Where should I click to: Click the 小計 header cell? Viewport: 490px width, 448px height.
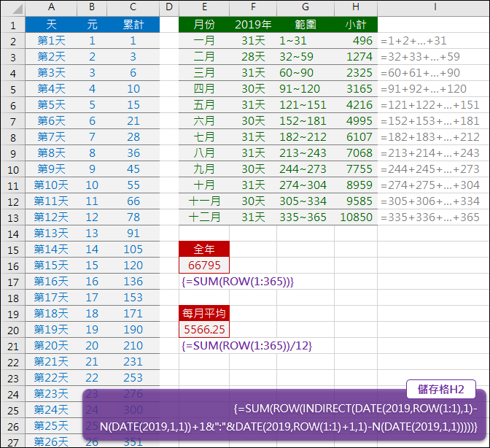coord(356,24)
